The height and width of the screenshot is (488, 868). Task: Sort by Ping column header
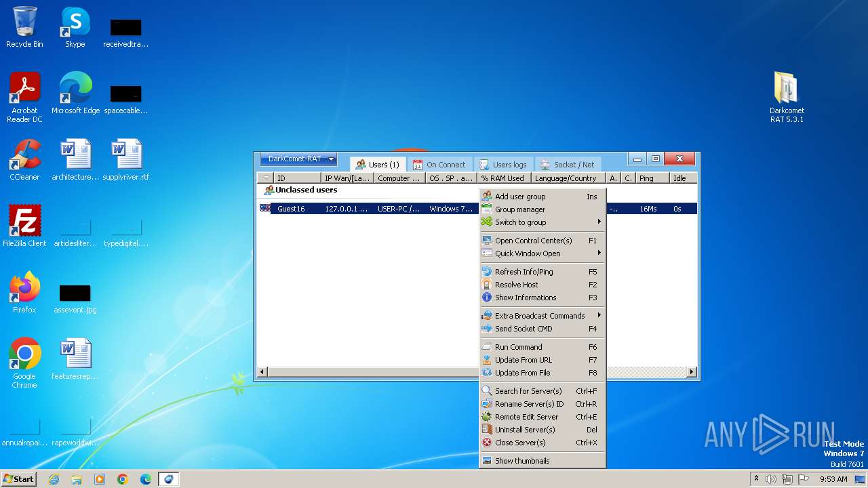[x=652, y=178]
